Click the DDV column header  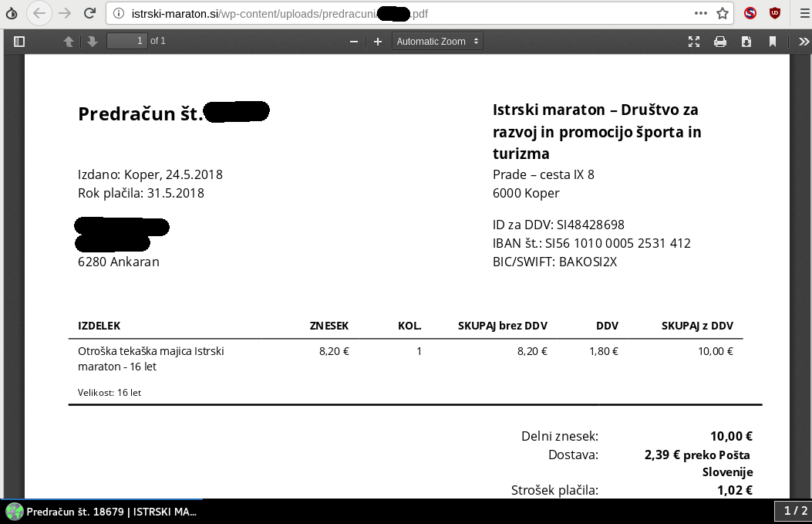607,326
